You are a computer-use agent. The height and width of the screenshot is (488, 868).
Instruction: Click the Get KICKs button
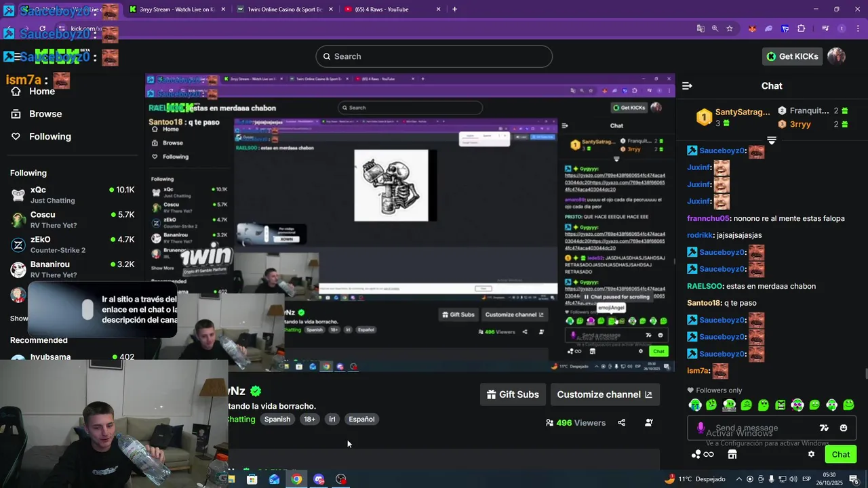click(x=792, y=56)
